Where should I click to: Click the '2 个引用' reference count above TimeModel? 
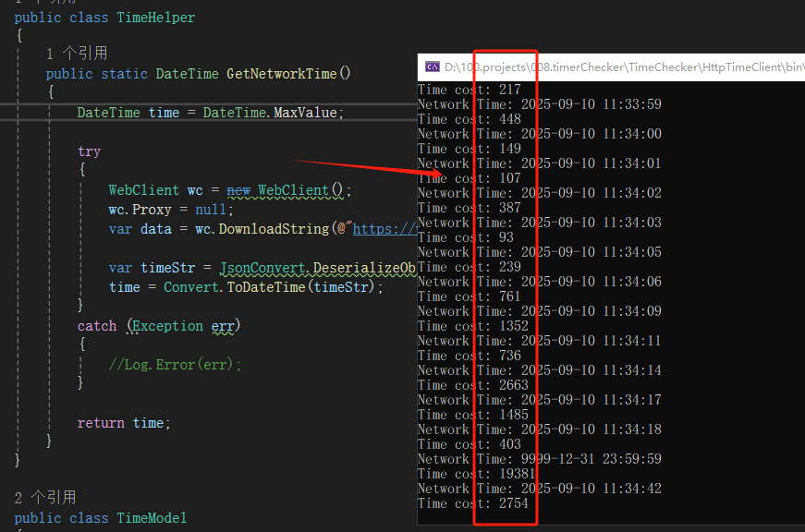click(45, 497)
